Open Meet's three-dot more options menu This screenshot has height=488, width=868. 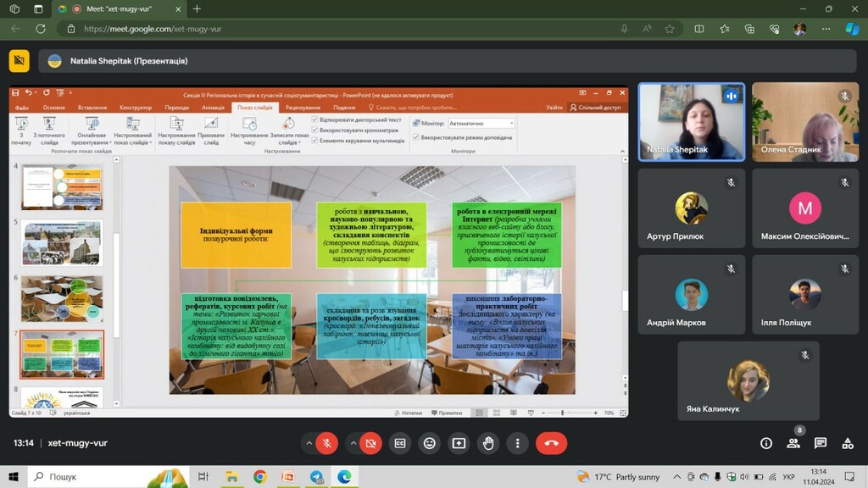517,442
